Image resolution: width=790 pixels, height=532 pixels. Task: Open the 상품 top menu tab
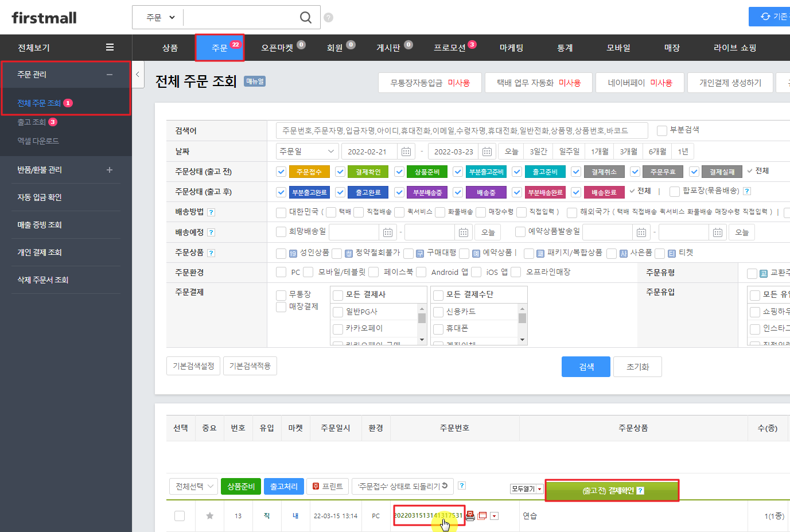pos(170,48)
